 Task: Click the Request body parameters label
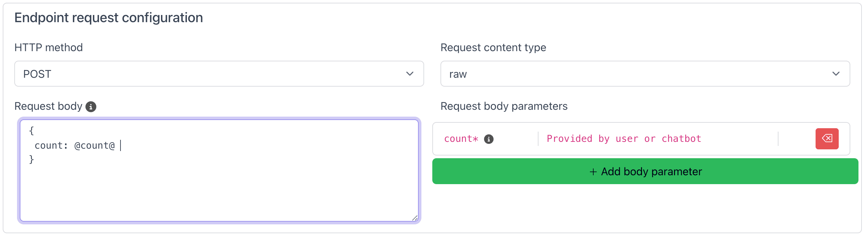pyautogui.click(x=504, y=106)
